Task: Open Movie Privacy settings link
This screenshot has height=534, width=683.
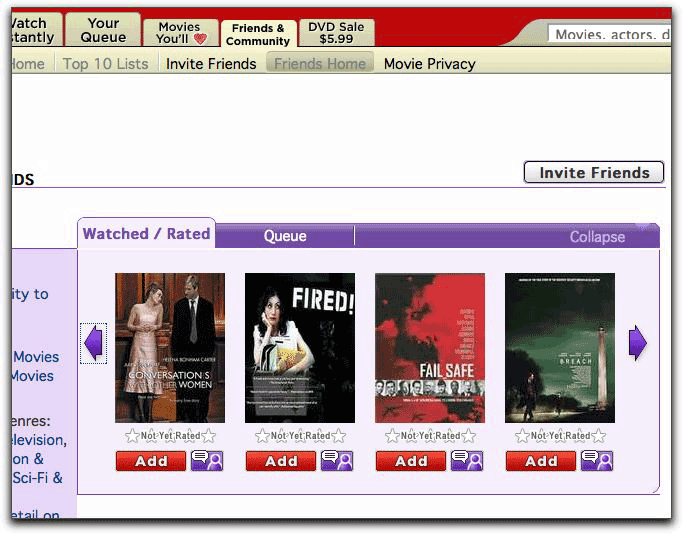Action: [x=429, y=64]
